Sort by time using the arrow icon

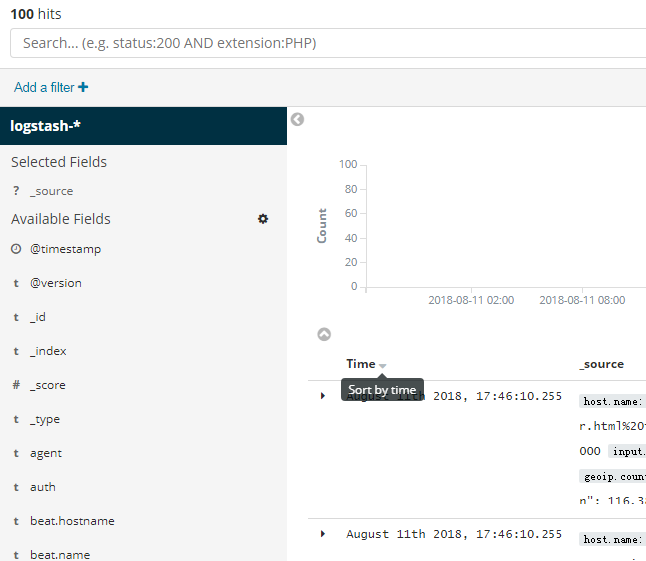pos(382,366)
